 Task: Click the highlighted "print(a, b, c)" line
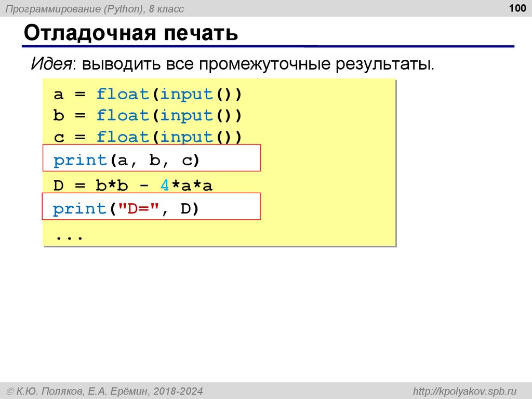152,158
